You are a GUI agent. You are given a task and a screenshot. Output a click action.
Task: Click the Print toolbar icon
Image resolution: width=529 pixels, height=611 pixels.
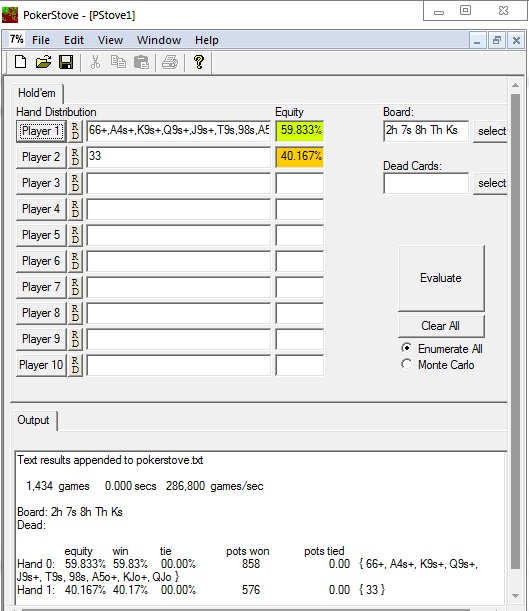[170, 62]
